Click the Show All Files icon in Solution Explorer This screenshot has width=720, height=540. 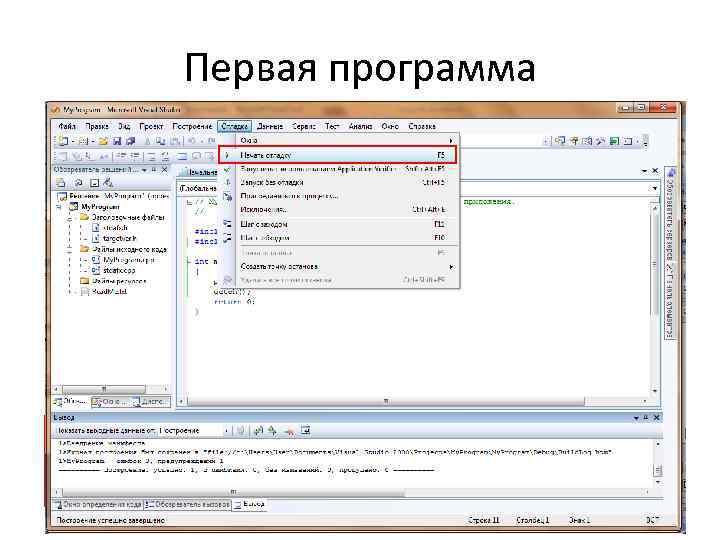[x=94, y=183]
